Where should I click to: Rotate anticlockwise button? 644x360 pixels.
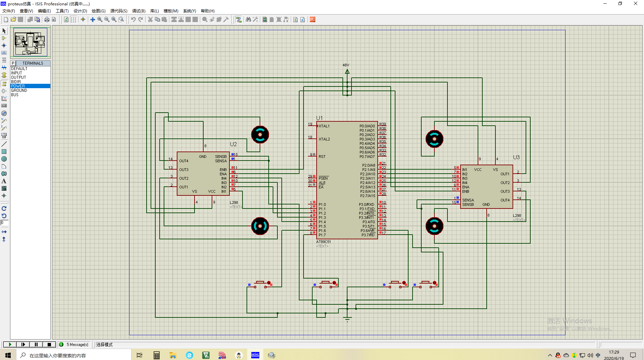(4, 216)
